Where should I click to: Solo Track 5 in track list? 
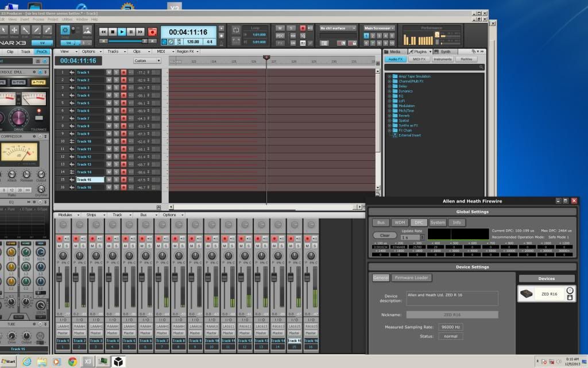[116, 103]
